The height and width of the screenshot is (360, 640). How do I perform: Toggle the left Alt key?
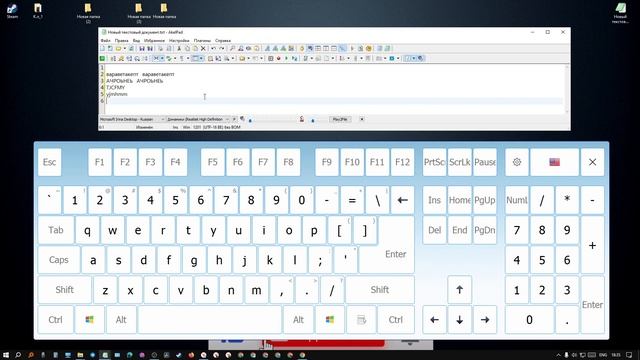click(121, 320)
